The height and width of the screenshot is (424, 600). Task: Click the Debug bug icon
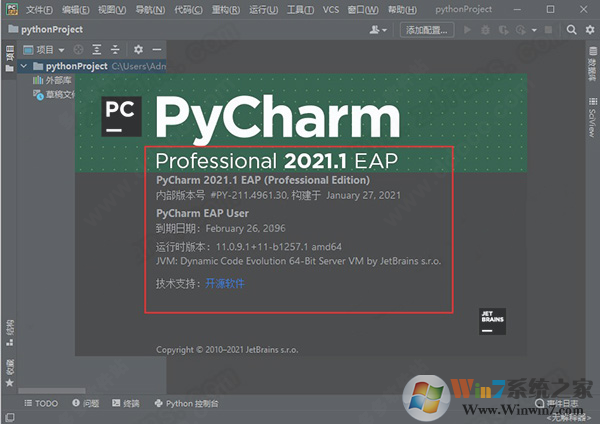(485, 30)
